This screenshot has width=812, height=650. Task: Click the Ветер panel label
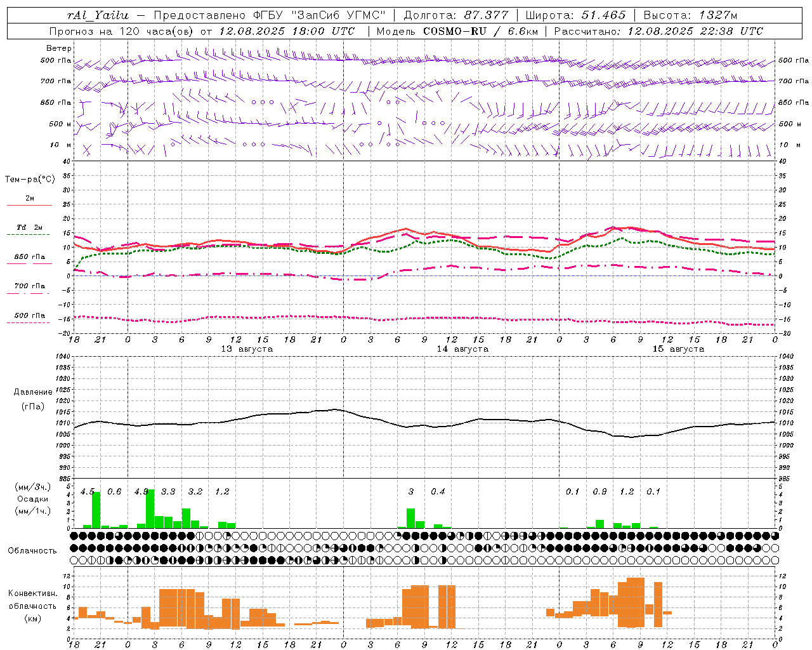[59, 48]
